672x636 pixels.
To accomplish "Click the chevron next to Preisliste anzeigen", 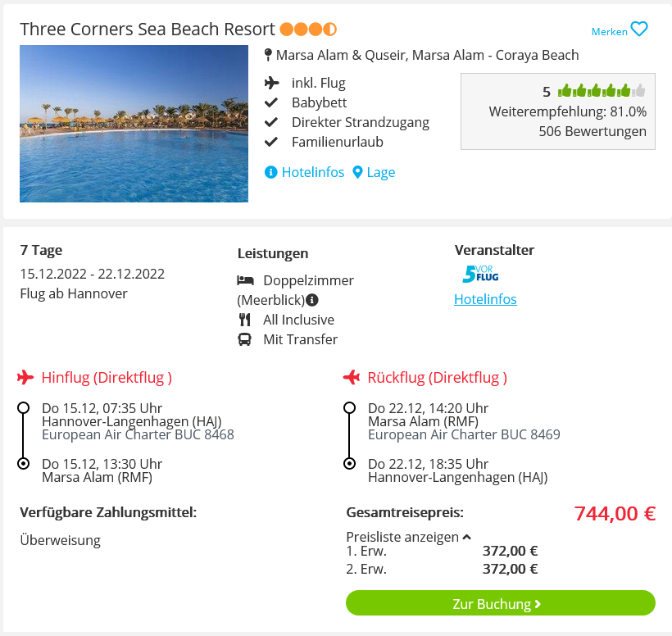I will pyautogui.click(x=467, y=537).
